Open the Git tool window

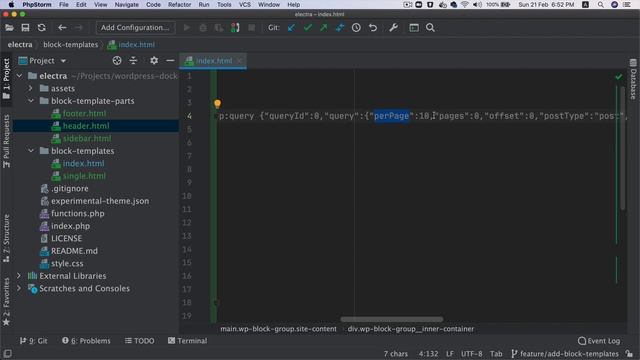(33, 341)
